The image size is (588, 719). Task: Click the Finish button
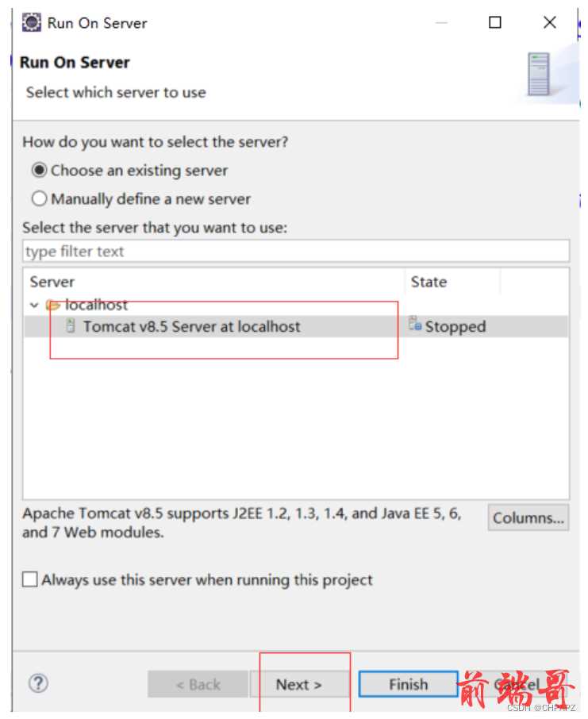(x=408, y=684)
